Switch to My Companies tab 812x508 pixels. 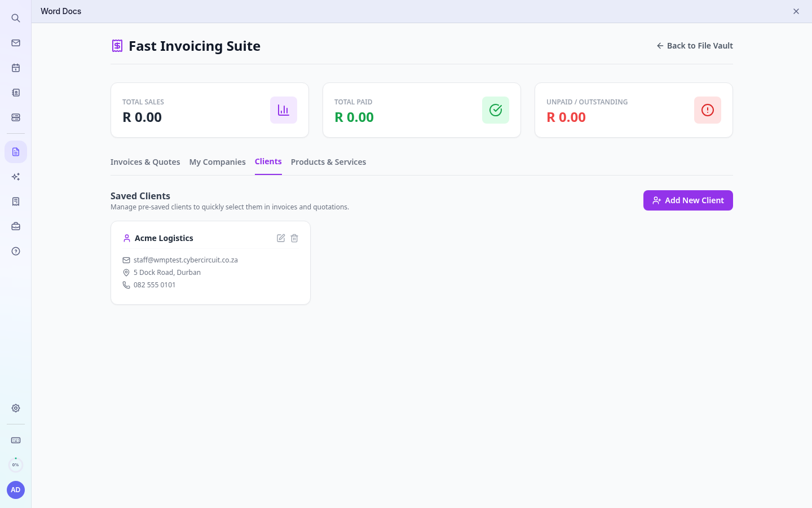(x=218, y=162)
